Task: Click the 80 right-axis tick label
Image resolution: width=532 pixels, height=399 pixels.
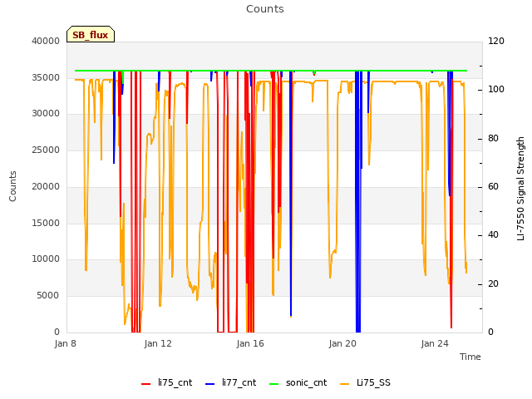Action: [493, 139]
